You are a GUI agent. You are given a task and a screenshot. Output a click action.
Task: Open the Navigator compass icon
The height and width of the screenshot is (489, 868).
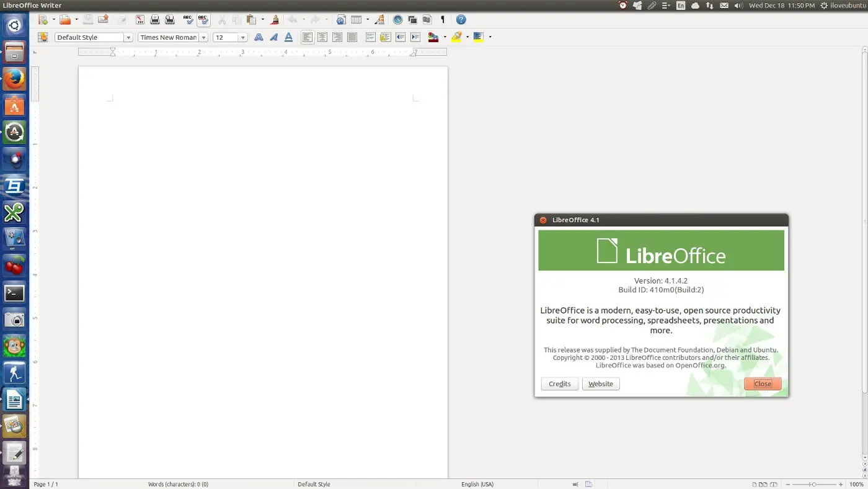click(x=398, y=20)
